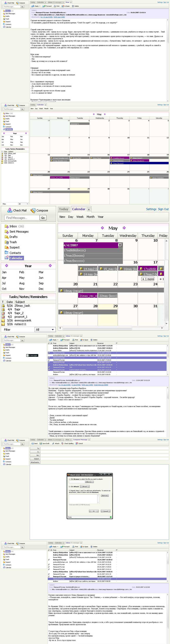Select Day in the enlarged calendar menu
This screenshot has width=170, height=644.
(x=71, y=217)
